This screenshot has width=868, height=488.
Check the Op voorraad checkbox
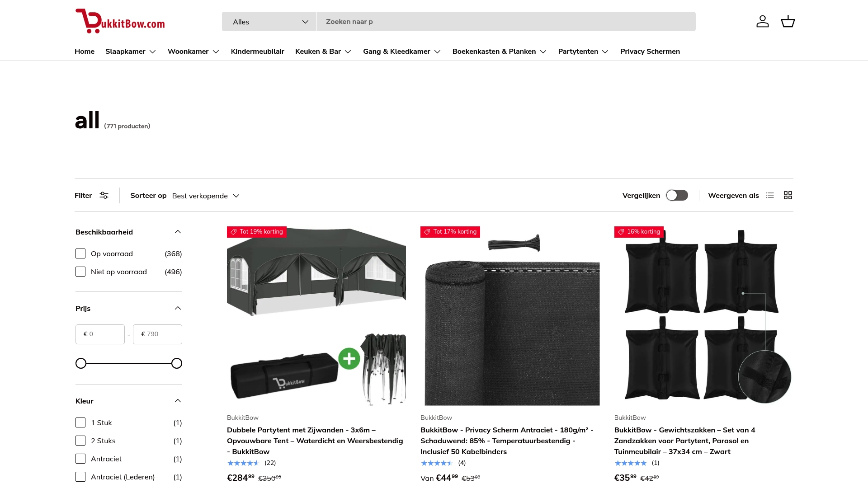(80, 253)
